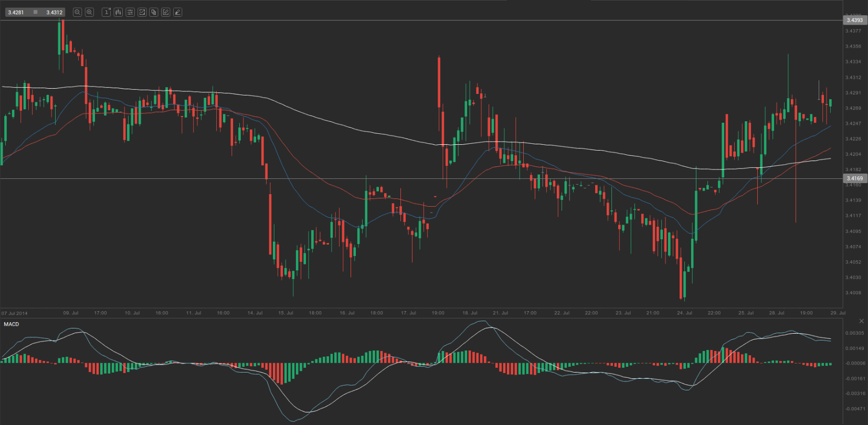This screenshot has width=868, height=425.
Task: Click the 3.4169 price level marker
Action: click(x=855, y=178)
